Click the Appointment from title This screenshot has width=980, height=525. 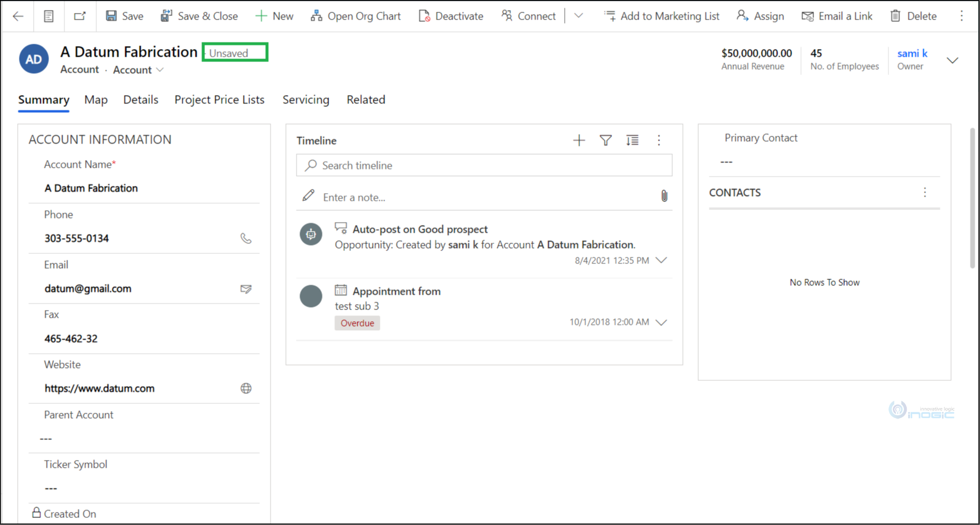[x=396, y=291]
